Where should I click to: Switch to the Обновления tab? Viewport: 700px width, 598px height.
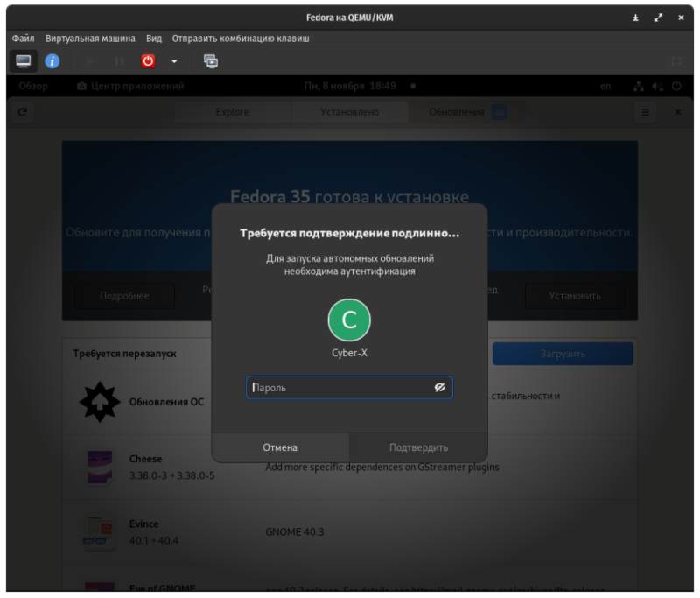click(x=466, y=112)
